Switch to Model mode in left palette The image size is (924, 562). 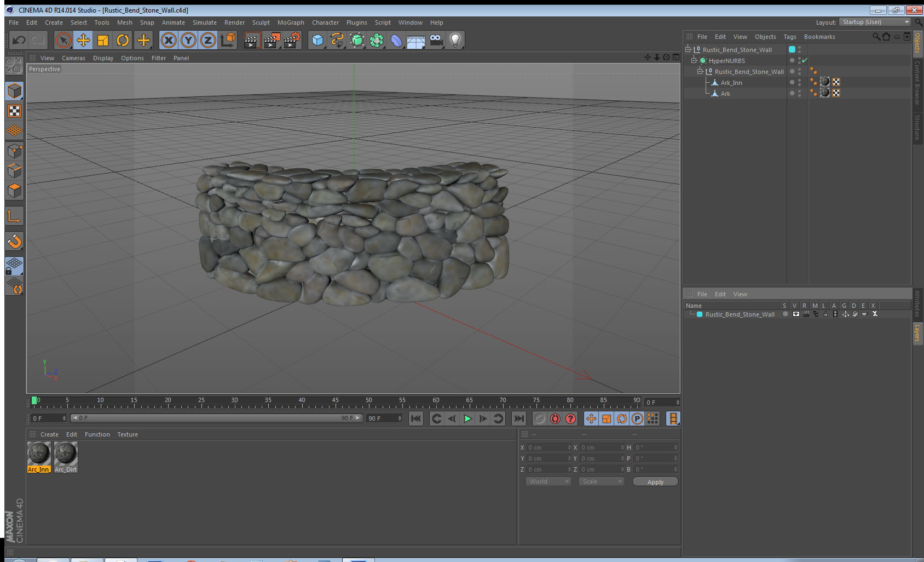pyautogui.click(x=14, y=91)
